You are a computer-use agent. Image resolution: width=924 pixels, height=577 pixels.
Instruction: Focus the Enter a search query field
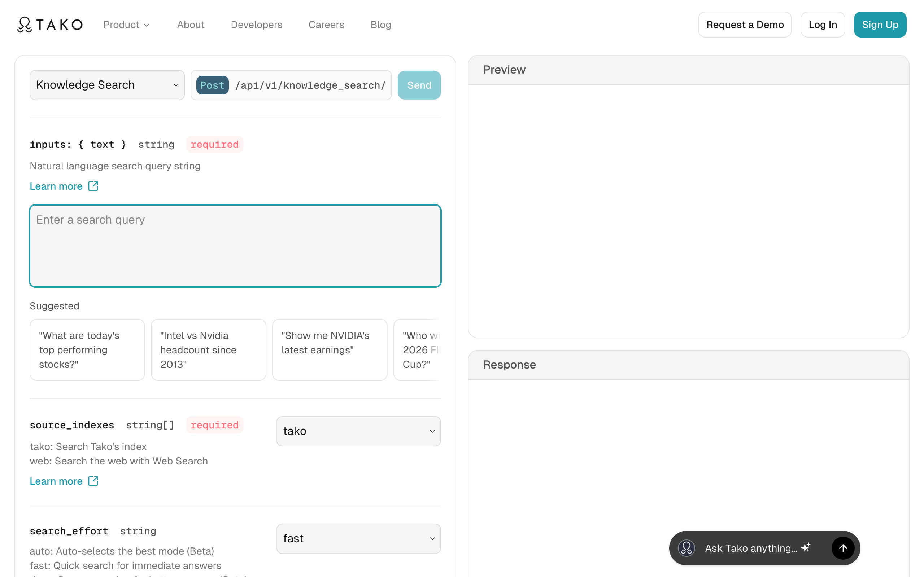(x=235, y=246)
